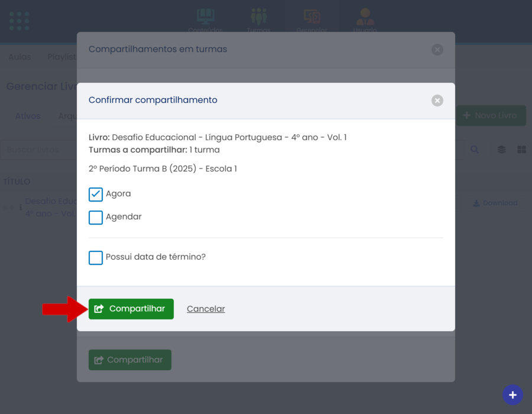Select the Ativos tab
The width and height of the screenshot is (532, 414).
pyautogui.click(x=28, y=116)
